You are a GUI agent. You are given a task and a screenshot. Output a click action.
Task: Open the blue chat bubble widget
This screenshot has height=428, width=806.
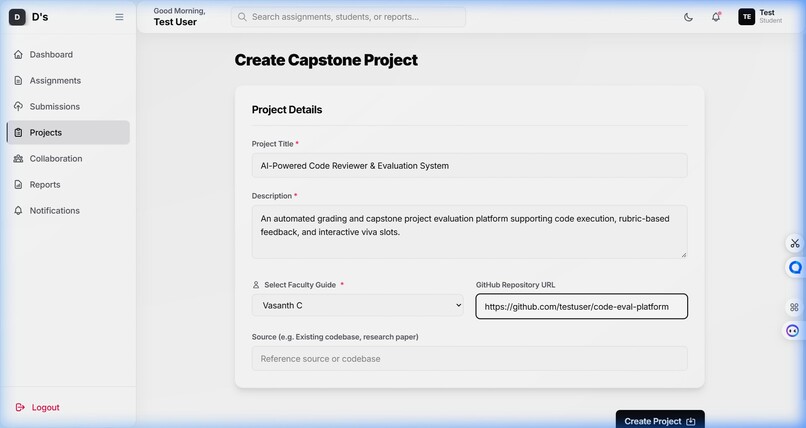point(795,268)
